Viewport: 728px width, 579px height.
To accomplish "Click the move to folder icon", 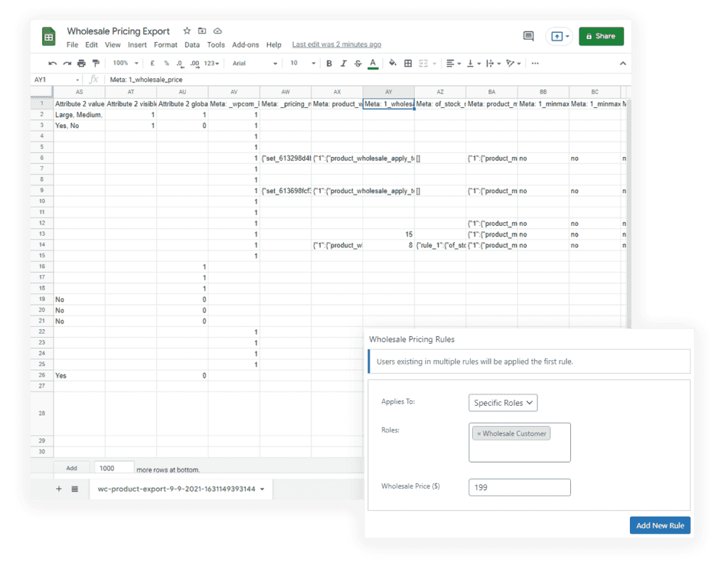I will [x=202, y=31].
